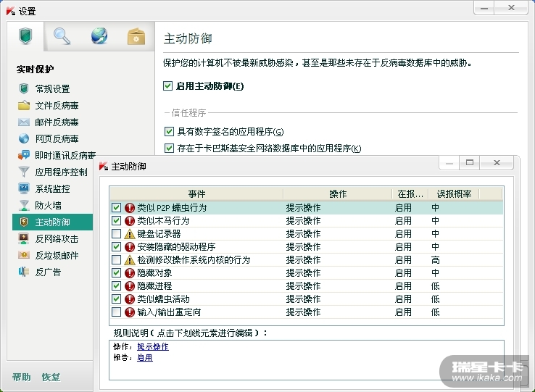Uncheck the 类似木马行为 event checkbox

pos(117,221)
